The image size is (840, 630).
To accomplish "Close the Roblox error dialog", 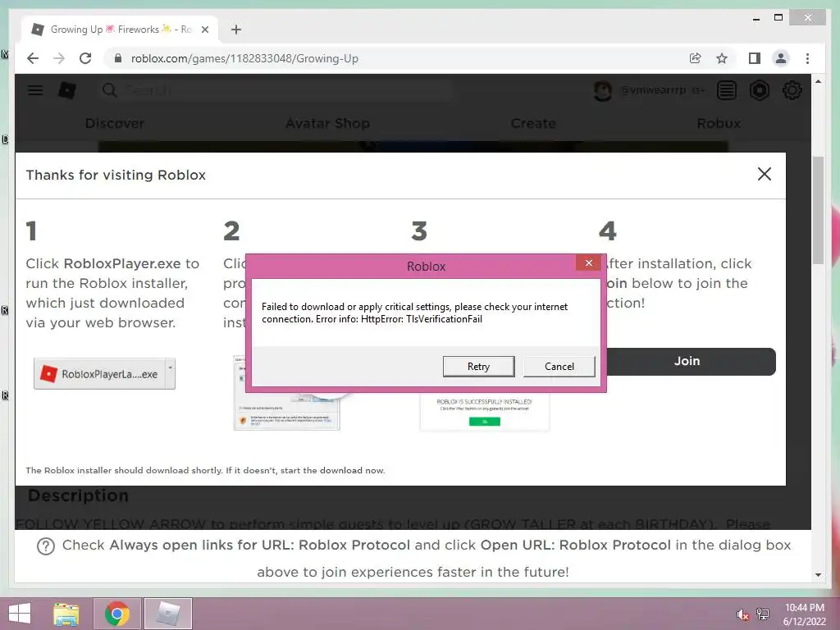I will tap(589, 262).
